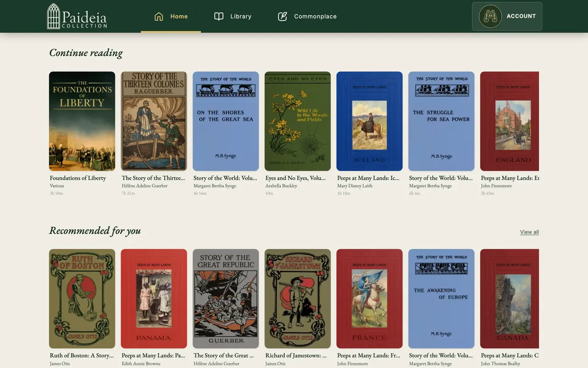Click title Peeps at Many Lands: Ic...

tap(368, 178)
